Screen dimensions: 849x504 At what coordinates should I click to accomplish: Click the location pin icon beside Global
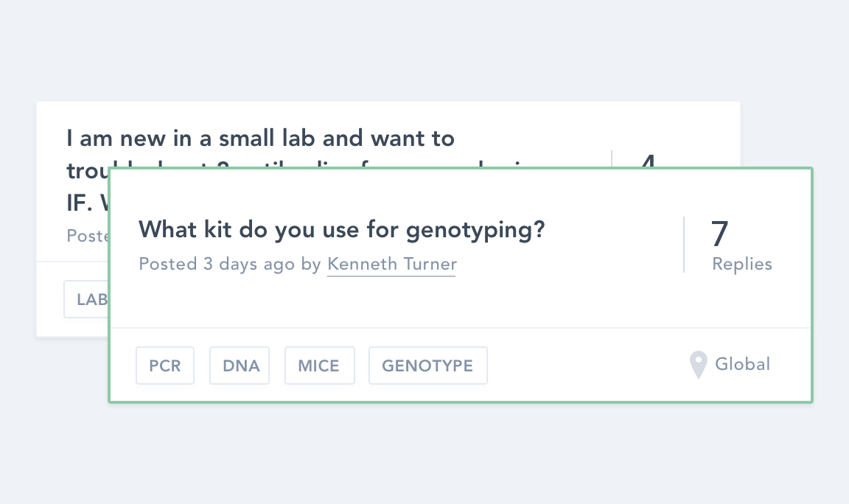[x=698, y=364]
